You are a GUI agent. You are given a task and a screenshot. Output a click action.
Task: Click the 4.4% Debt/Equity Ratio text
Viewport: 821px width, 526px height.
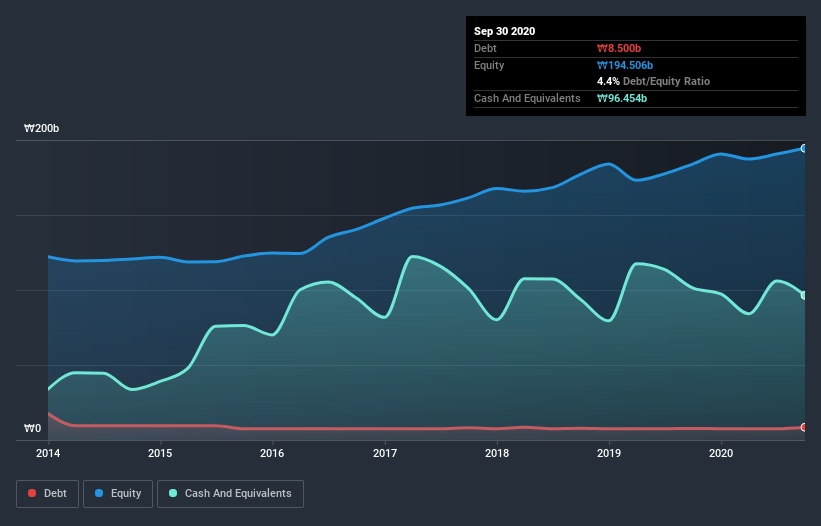(x=653, y=82)
